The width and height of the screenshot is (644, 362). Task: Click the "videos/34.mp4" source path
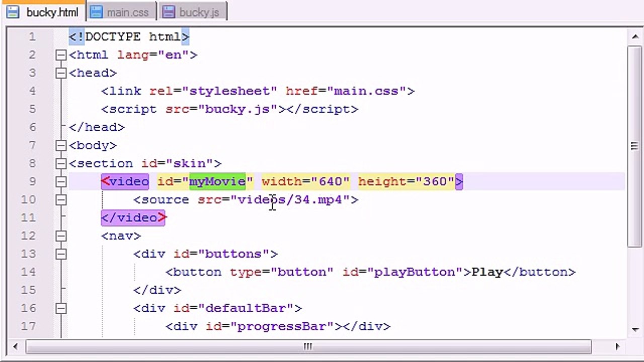290,200
